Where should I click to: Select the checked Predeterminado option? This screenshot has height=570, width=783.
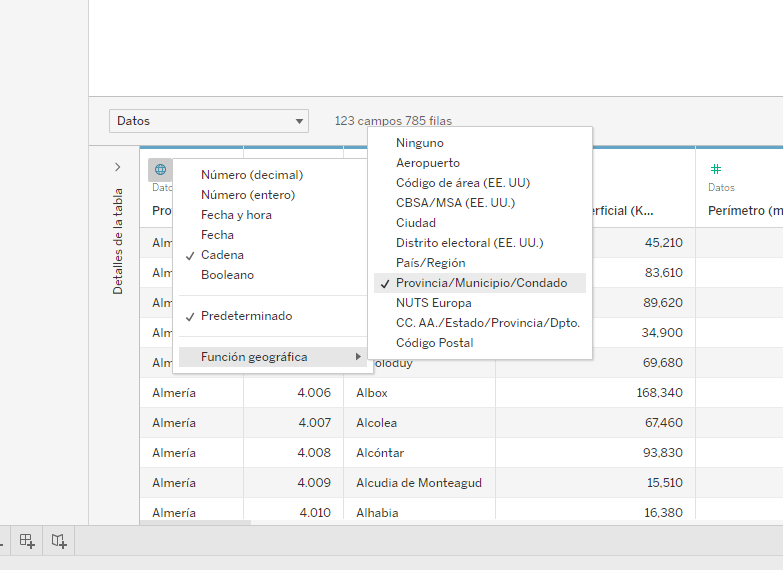[246, 316]
